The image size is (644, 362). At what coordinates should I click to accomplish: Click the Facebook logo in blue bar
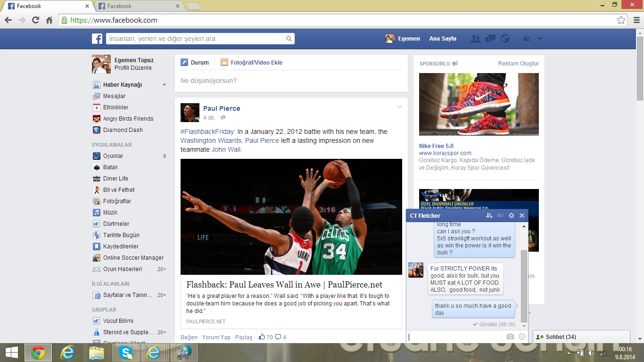(x=97, y=39)
